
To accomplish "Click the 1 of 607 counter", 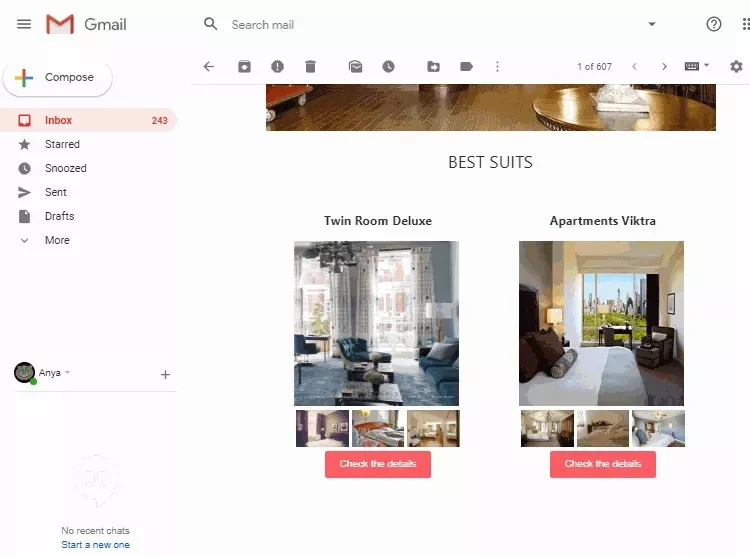I will pyautogui.click(x=594, y=67).
